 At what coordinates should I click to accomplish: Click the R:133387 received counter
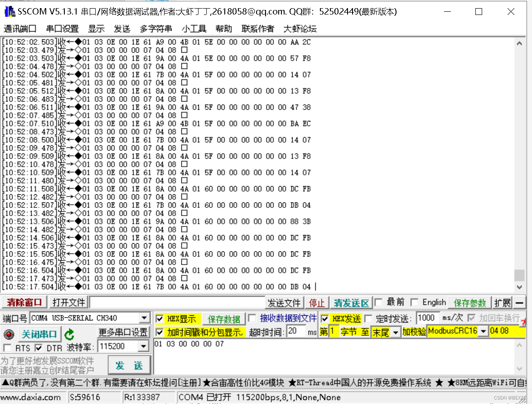click(142, 397)
